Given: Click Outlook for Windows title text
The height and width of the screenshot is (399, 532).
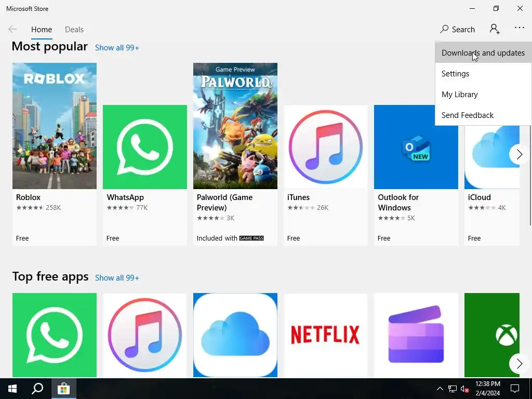Looking at the screenshot, I should pos(398,203).
